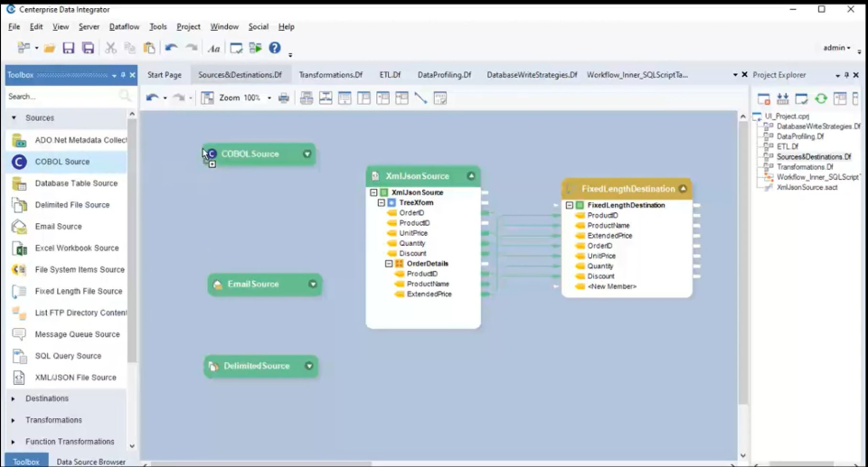Screen dimensions: 868x467
Task: Expand Function Transformations group
Action: (x=14, y=442)
